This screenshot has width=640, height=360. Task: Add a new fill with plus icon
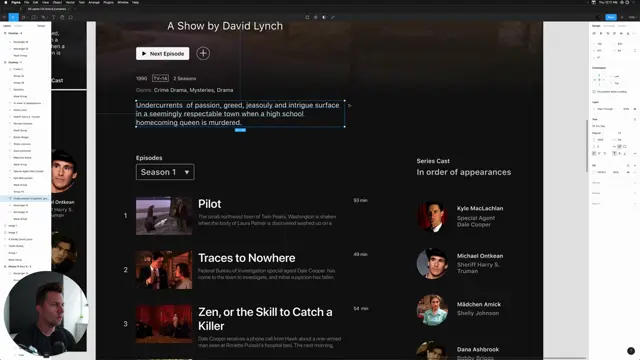point(635,165)
